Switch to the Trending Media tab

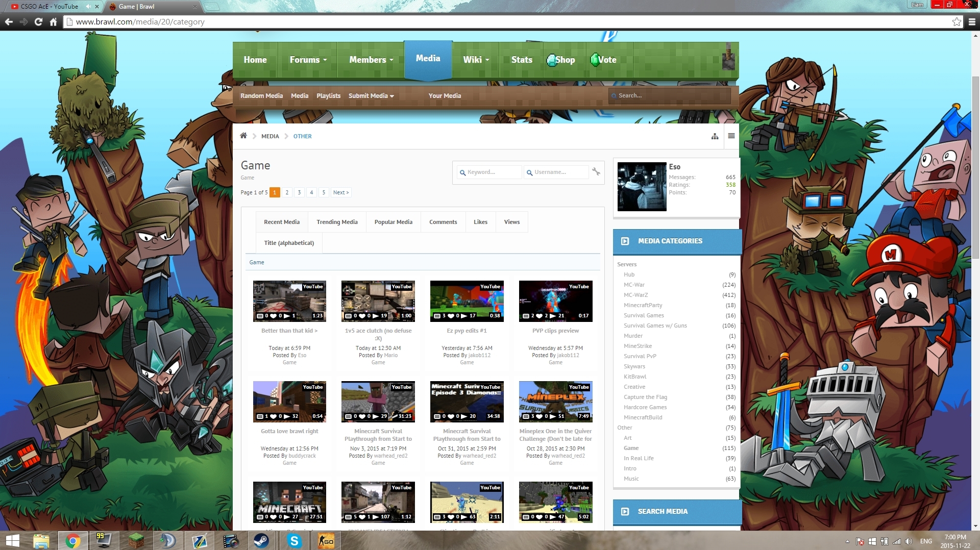(x=337, y=222)
